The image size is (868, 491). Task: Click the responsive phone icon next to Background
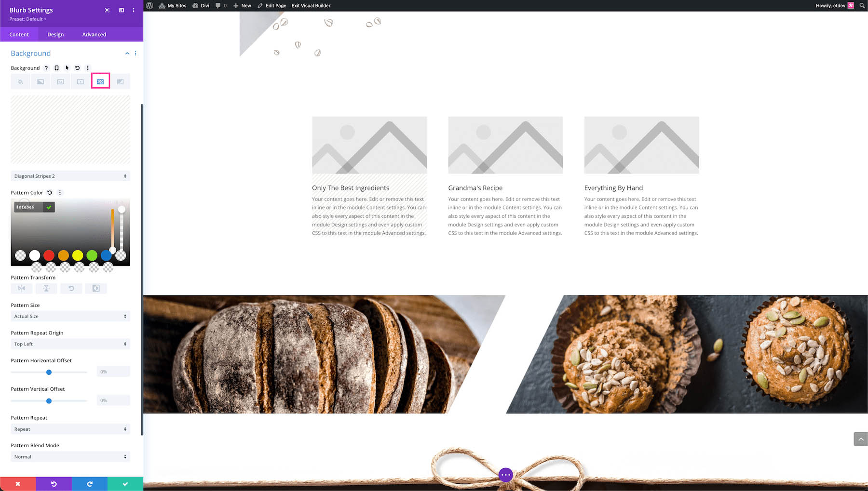pos(56,68)
